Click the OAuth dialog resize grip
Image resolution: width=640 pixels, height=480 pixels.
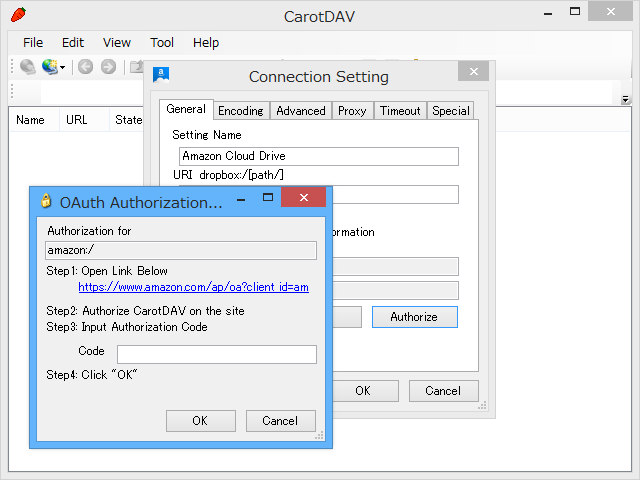point(319,436)
